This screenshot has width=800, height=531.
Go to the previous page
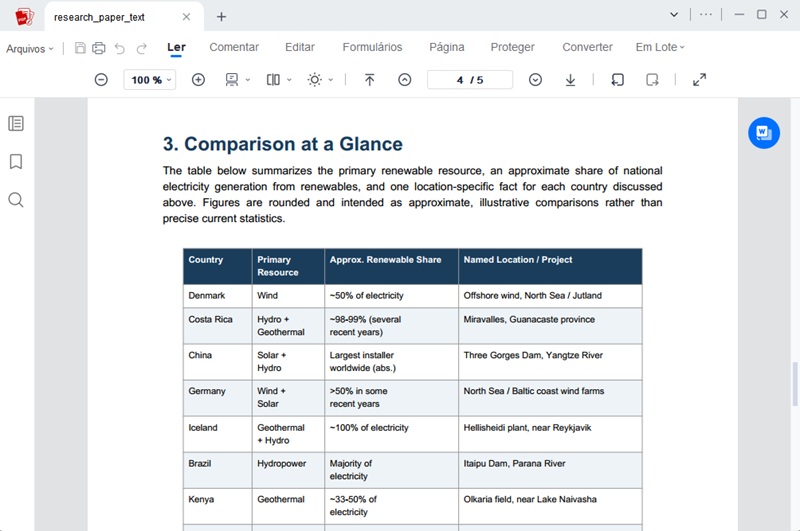point(404,80)
